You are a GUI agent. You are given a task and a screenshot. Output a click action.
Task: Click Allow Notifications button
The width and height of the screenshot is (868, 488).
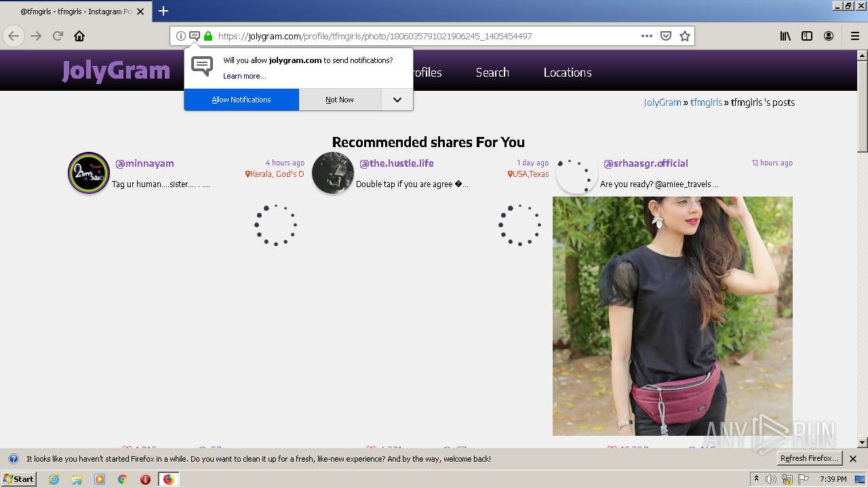241,100
